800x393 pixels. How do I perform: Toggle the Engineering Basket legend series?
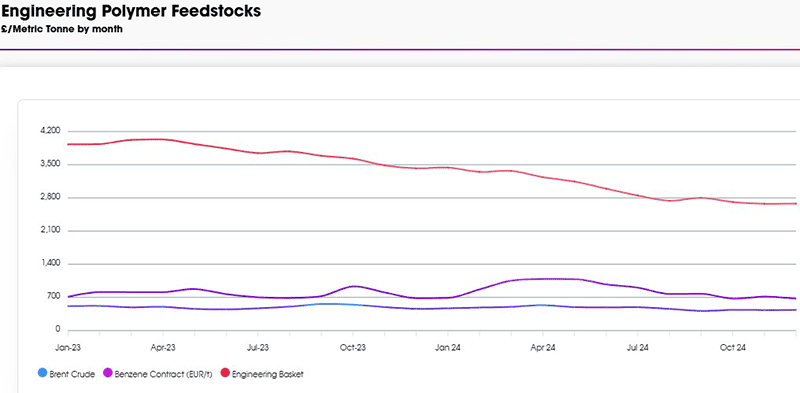262,374
